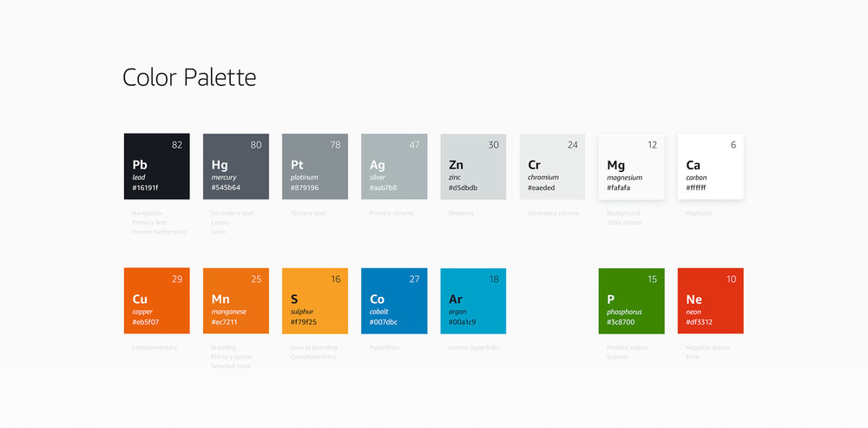Image resolution: width=868 pixels, height=428 pixels.
Task: Click the "Table header" label
Action: [625, 222]
